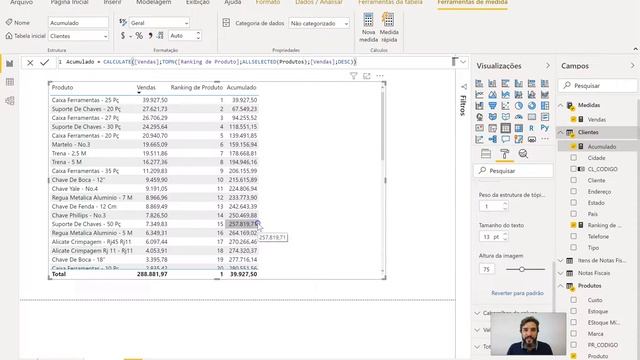Select the Gauge visualization
Image resolution: width=640 pixels, height=360 pixels.
click(518, 117)
